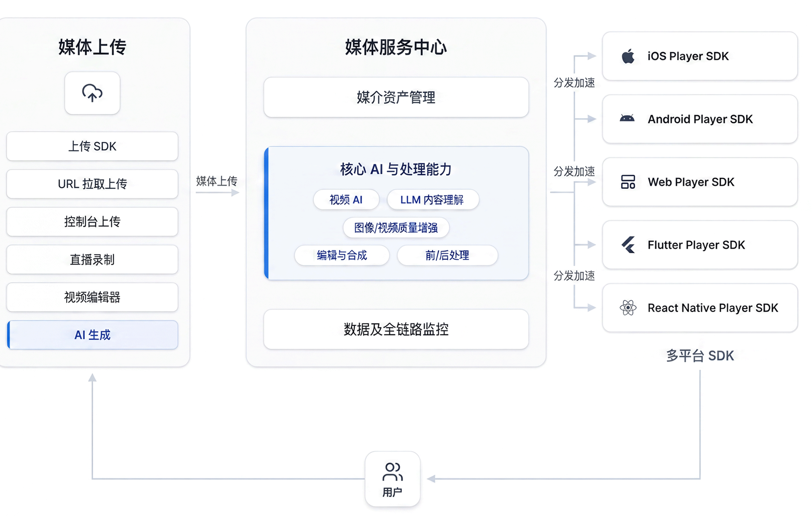Viewport: 812px width, 516px height.
Task: Click the React Native Player SDK label
Action: [713, 308]
